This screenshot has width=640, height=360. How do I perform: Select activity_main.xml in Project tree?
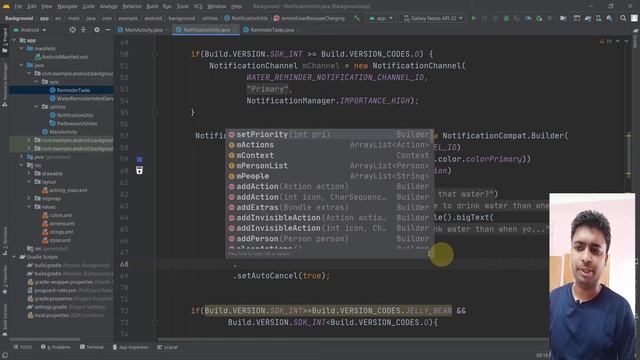(64, 190)
